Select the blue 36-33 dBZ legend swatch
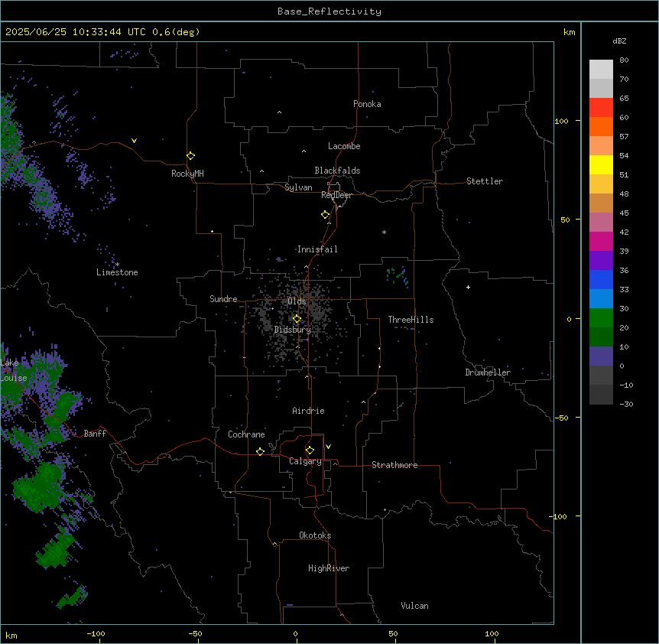 (601, 279)
